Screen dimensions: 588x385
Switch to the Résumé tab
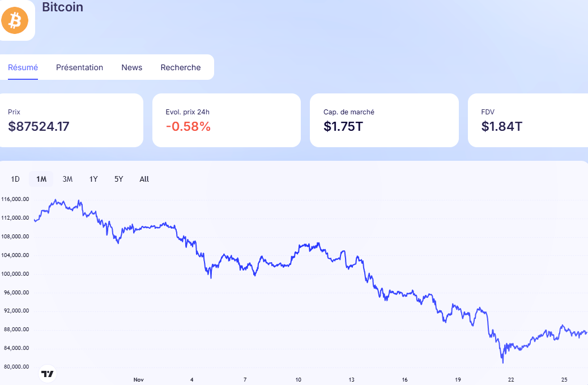click(x=23, y=67)
